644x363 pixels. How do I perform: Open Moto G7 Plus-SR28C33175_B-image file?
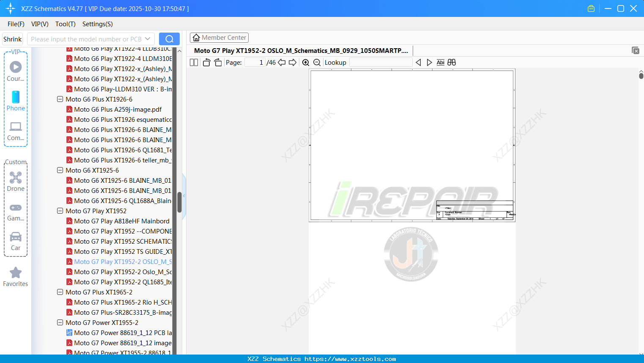(x=119, y=313)
